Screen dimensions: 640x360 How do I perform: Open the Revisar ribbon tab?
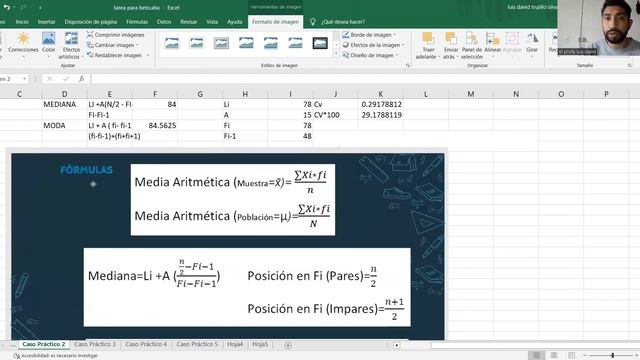[189, 22]
